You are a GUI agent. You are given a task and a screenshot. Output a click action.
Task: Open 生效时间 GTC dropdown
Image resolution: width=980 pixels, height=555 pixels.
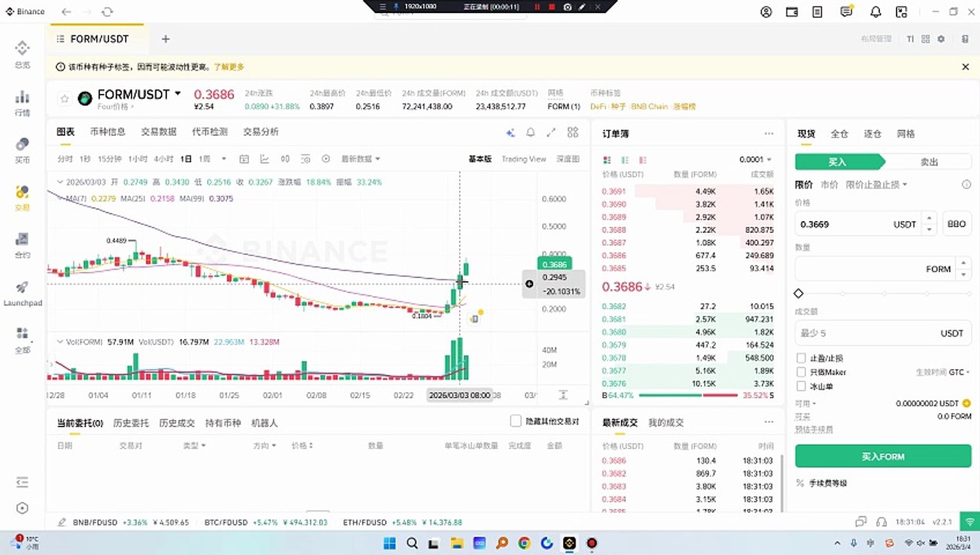click(942, 372)
